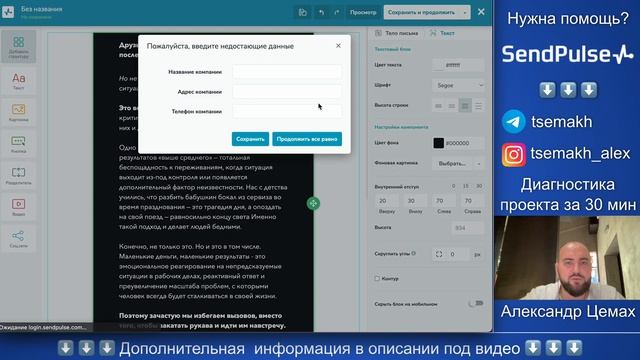Close the email editor with X
Image resolution: width=640 pixels, height=360 pixels.
tap(481, 12)
